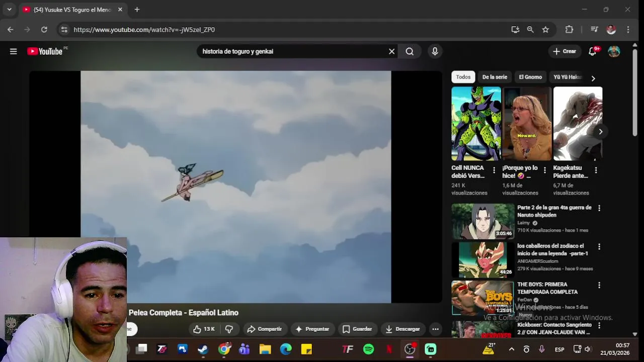
Task: Open the Naruto shipuden guerra video thumbnail
Action: click(x=482, y=221)
